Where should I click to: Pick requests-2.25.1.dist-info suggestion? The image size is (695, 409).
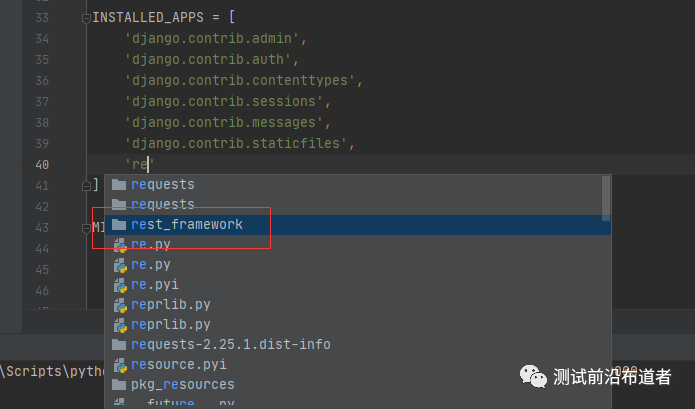point(230,344)
